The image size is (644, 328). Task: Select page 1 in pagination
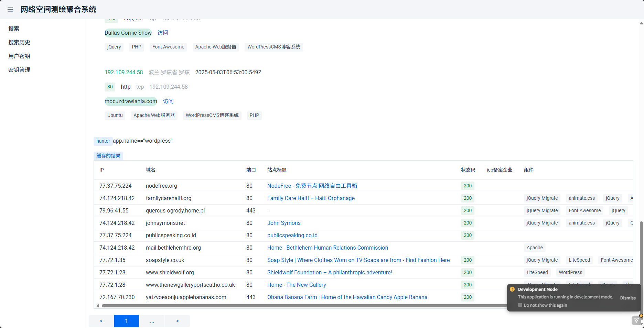(x=127, y=321)
